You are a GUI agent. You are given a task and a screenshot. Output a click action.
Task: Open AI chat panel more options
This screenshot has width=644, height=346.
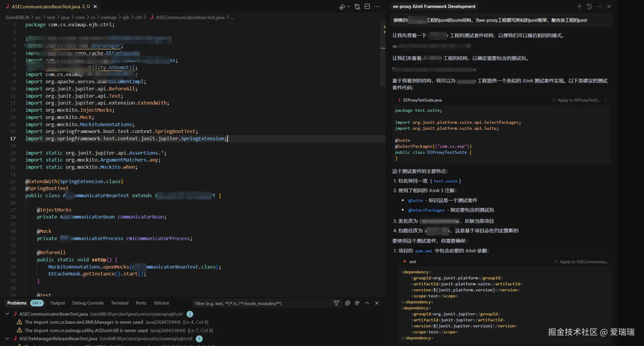(599, 6)
